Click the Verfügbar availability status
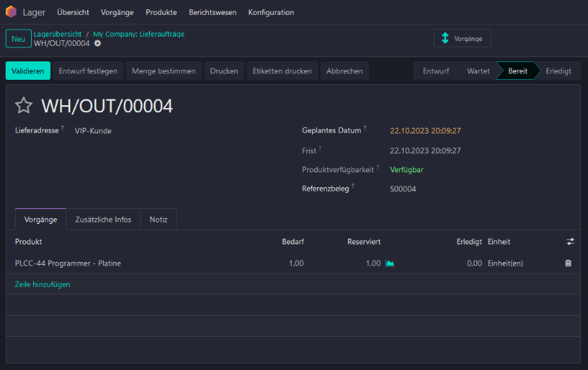Image resolution: width=588 pixels, height=370 pixels. click(x=407, y=169)
